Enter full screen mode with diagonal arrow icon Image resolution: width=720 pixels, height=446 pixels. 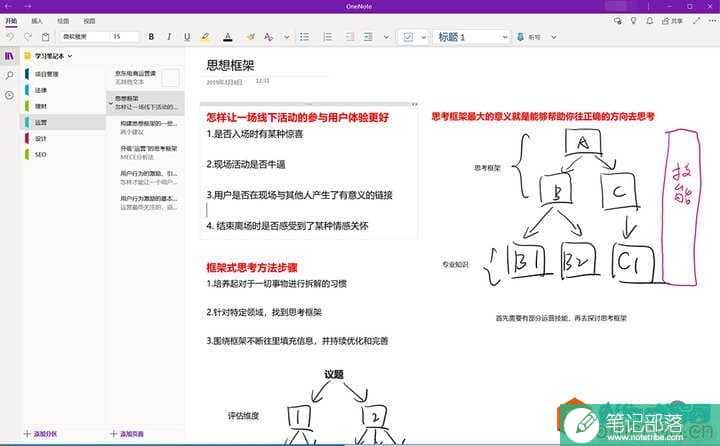pyautogui.click(x=698, y=21)
